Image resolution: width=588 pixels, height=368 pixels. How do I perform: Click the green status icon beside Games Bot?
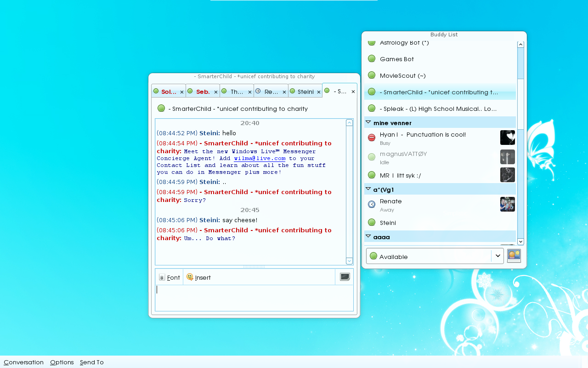coord(372,59)
